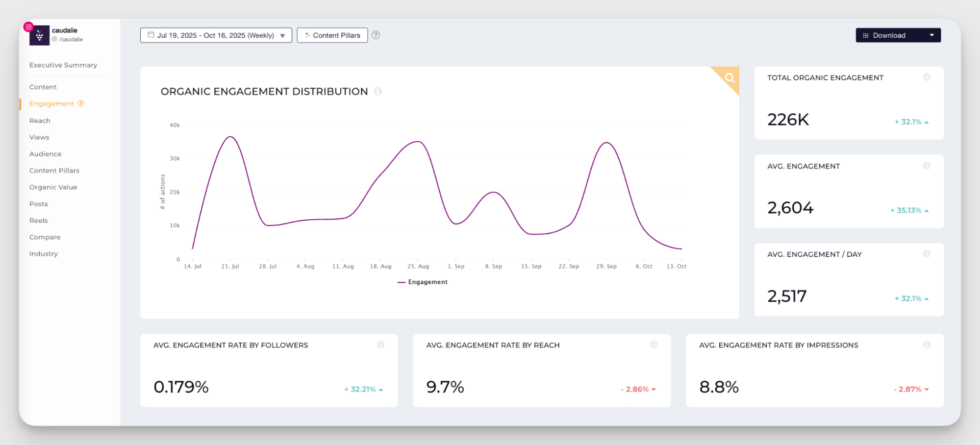Click the info icon on Engagement Rate by Reach
Image resolution: width=980 pixels, height=445 pixels.
654,344
